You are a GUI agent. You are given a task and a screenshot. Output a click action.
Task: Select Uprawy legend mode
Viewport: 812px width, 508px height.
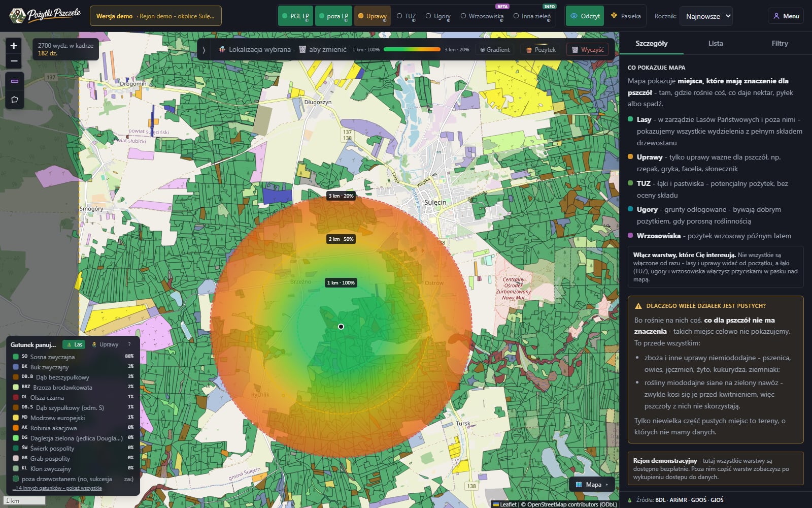[105, 344]
